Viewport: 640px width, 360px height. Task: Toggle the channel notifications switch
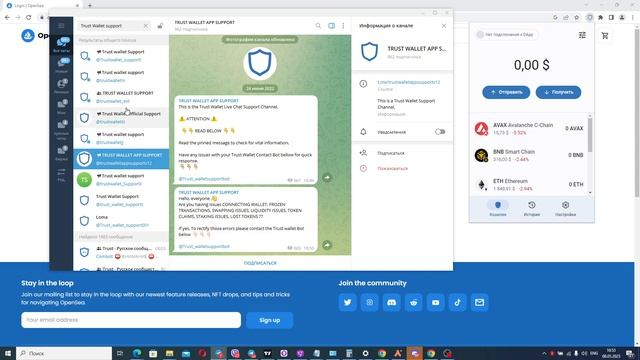click(440, 132)
